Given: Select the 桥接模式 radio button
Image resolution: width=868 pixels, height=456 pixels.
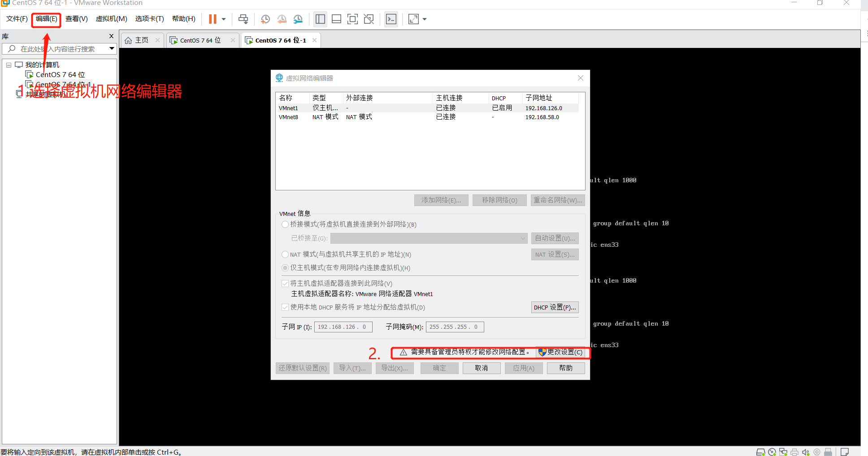Looking at the screenshot, I should click(x=285, y=224).
